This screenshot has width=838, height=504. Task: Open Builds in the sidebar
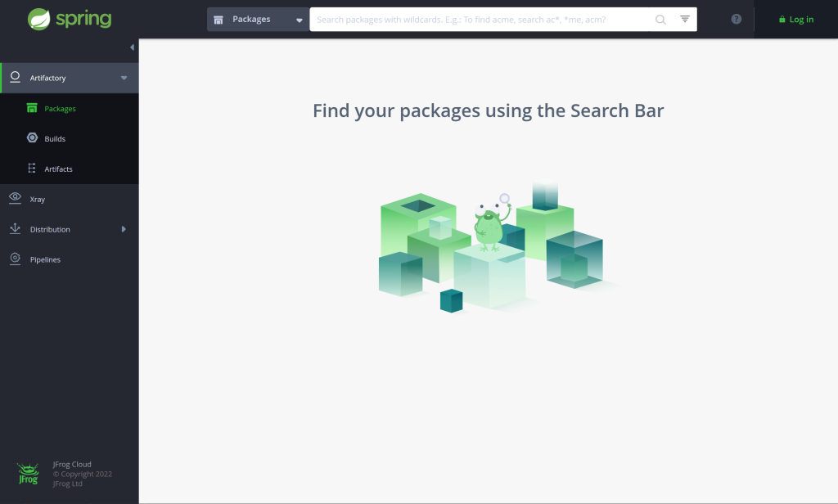click(x=70, y=138)
